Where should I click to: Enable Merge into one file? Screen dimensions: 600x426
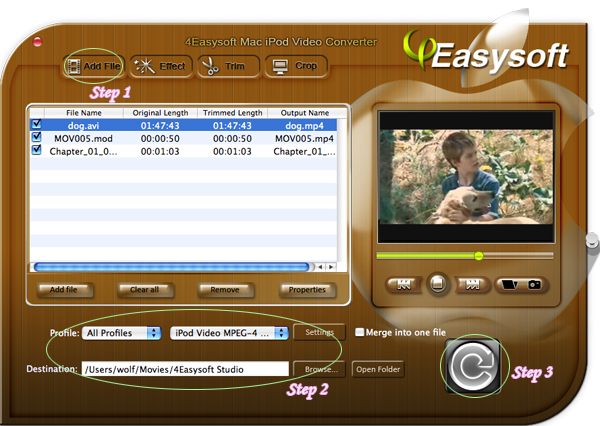pyautogui.click(x=359, y=332)
